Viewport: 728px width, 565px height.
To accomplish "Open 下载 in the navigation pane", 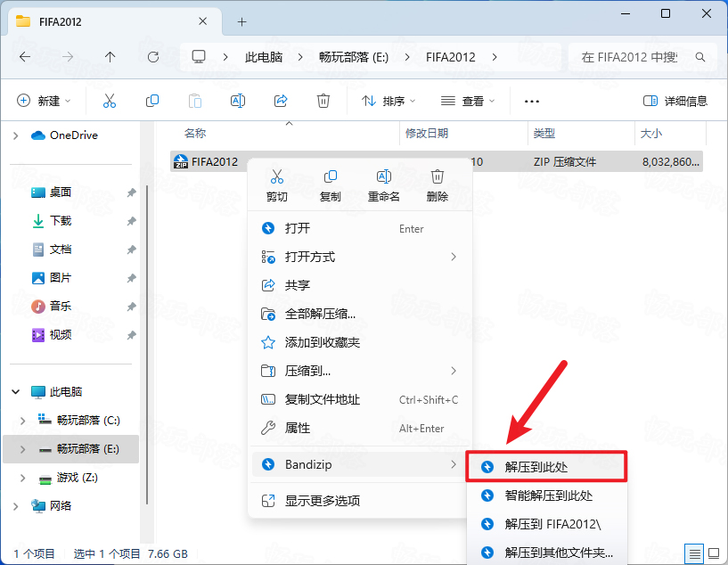I will coord(61,220).
